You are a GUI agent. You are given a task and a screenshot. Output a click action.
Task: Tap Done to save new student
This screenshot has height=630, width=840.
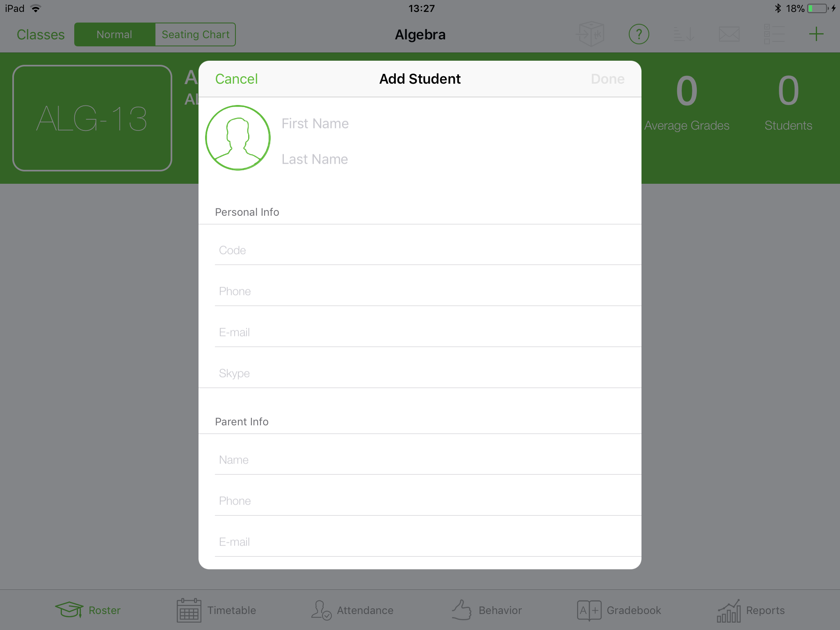(608, 79)
